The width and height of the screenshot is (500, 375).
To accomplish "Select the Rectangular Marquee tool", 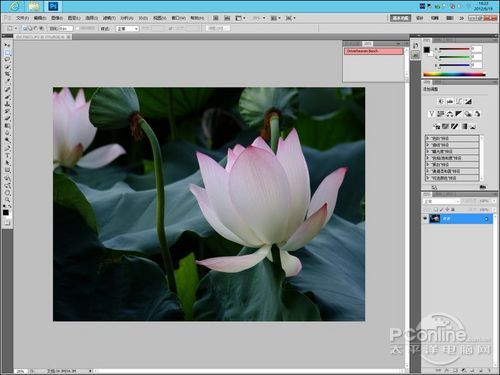I will pos(7,53).
